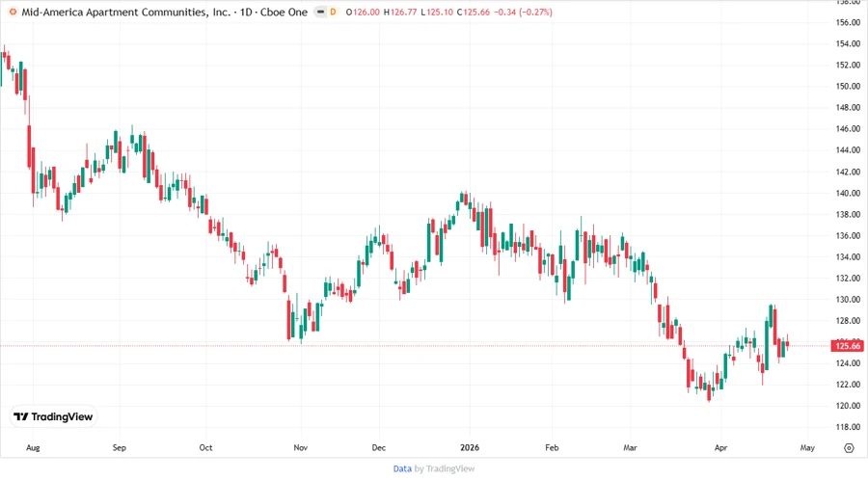Click the 156.00 price axis label

[848, 23]
